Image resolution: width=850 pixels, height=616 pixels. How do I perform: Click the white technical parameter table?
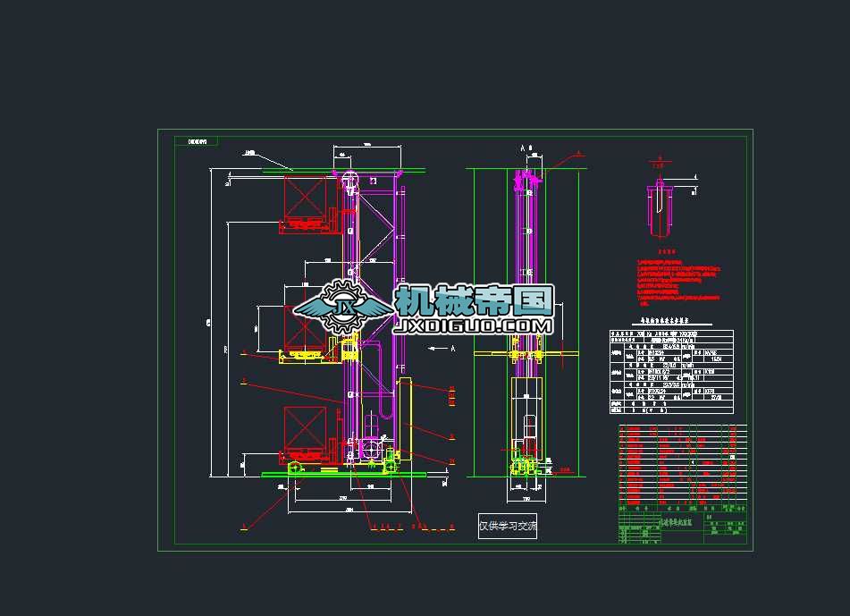pyautogui.click(x=671, y=371)
